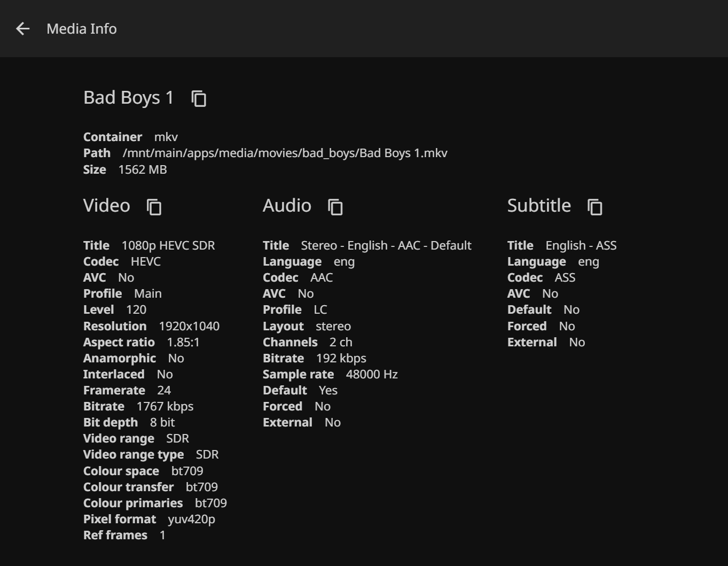Click the 48000 Hz sample rate value
Screen dimensions: 728x566
click(372, 374)
